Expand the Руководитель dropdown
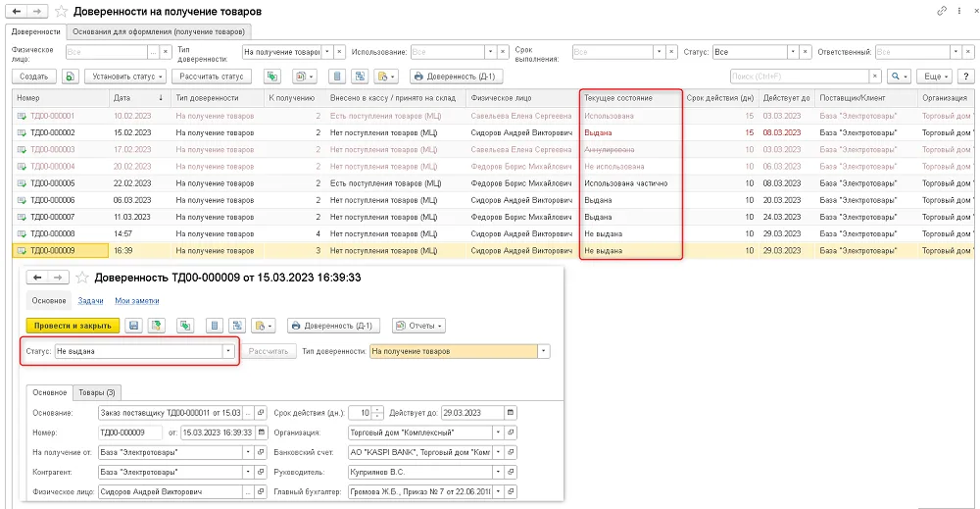 tap(498, 472)
